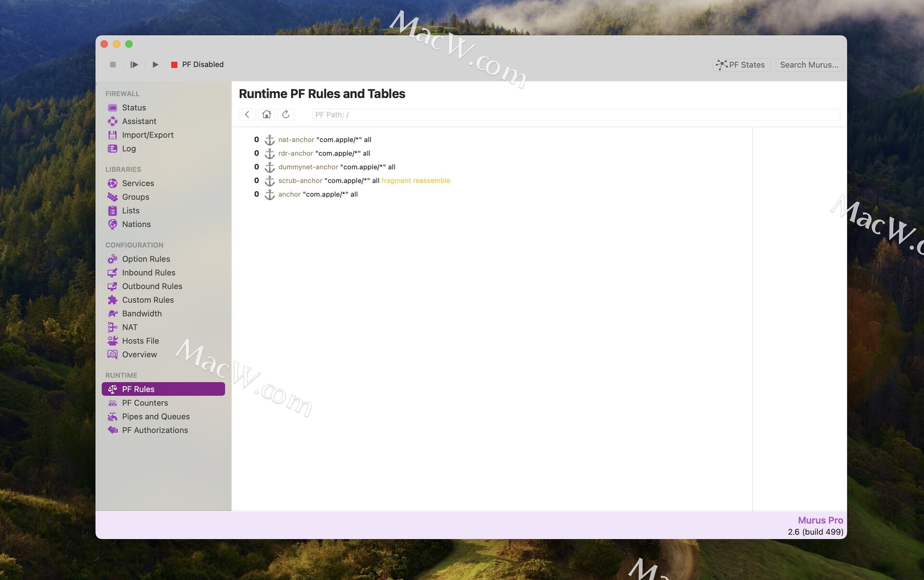This screenshot has height=580, width=924.
Task: Select the Import/Export floppy icon item
Action: 113,135
